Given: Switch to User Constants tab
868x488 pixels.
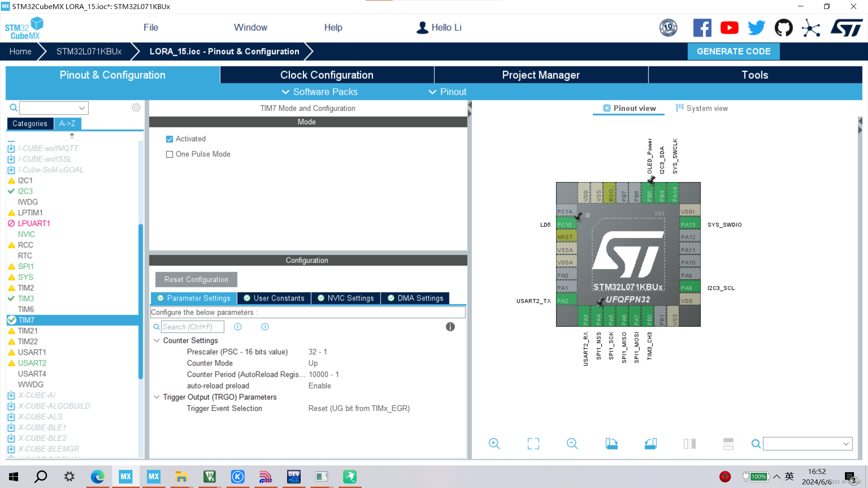Looking at the screenshot, I should pyautogui.click(x=274, y=298).
